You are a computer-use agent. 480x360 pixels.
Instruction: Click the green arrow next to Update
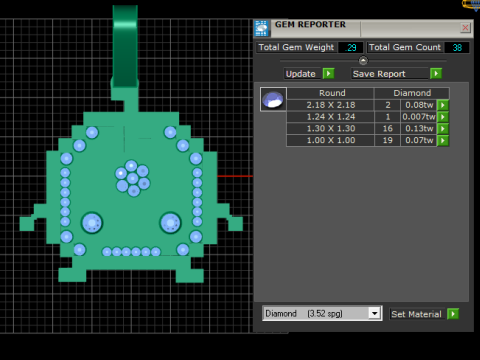coord(328,73)
